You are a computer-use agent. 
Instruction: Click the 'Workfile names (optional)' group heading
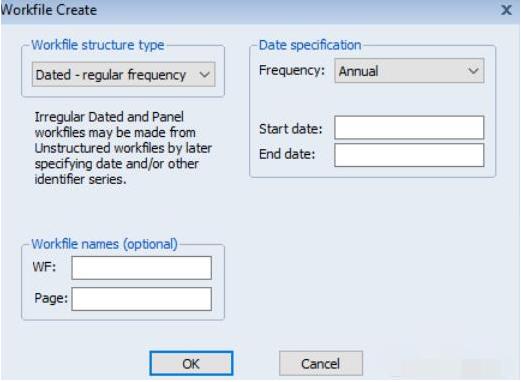click(x=104, y=244)
